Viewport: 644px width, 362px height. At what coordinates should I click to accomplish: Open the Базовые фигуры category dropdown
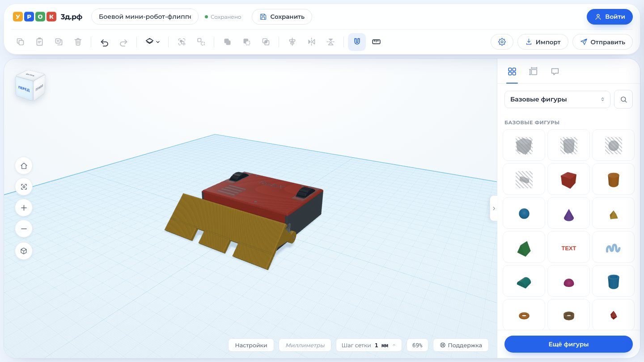[557, 99]
